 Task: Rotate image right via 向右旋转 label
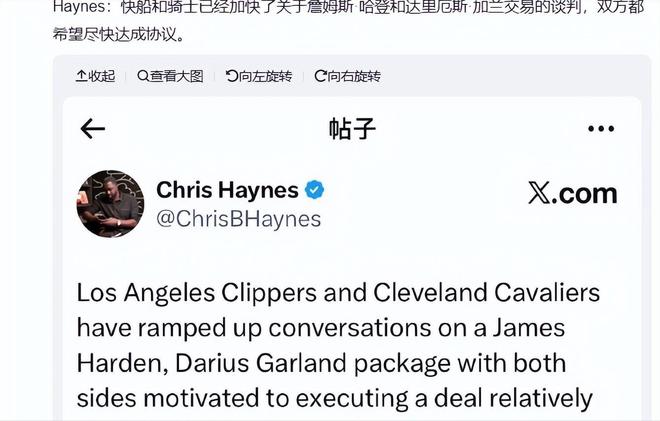tap(354, 76)
